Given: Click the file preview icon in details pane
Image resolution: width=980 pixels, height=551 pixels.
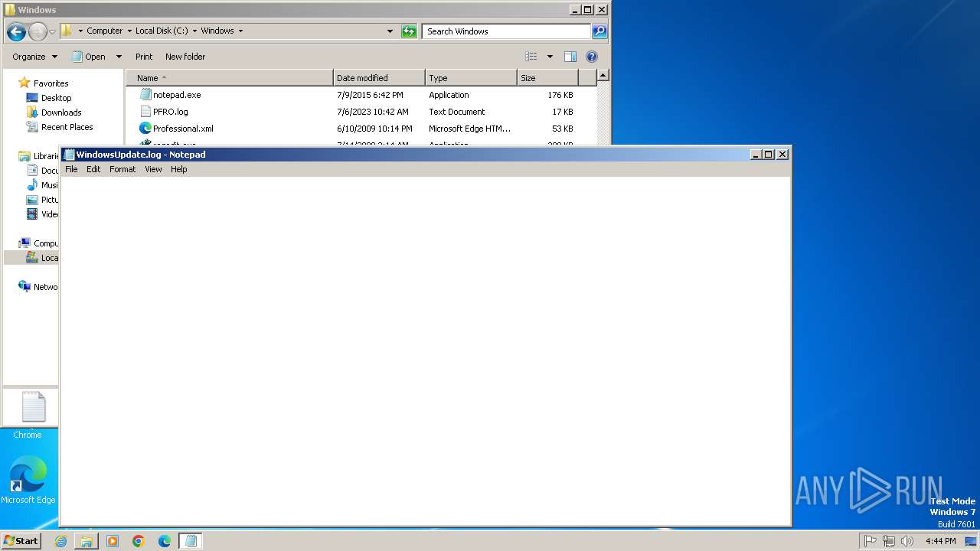Looking at the screenshot, I should 34,406.
